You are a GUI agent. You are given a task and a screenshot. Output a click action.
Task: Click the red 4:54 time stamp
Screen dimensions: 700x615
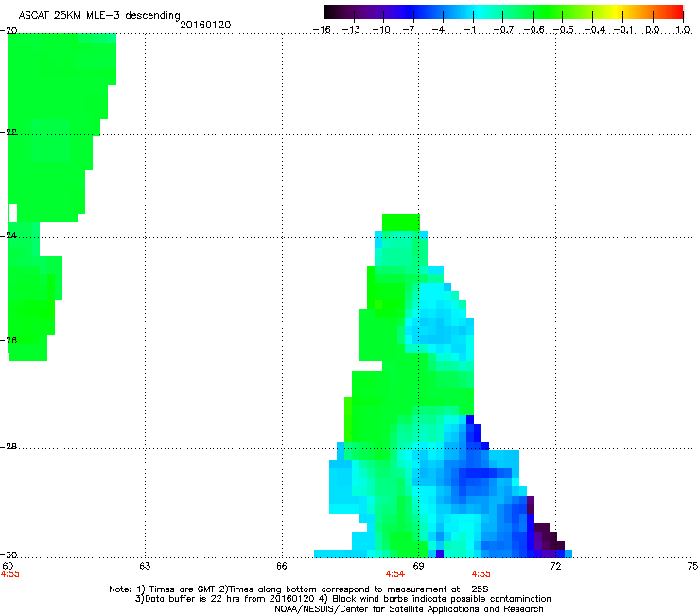[395, 574]
